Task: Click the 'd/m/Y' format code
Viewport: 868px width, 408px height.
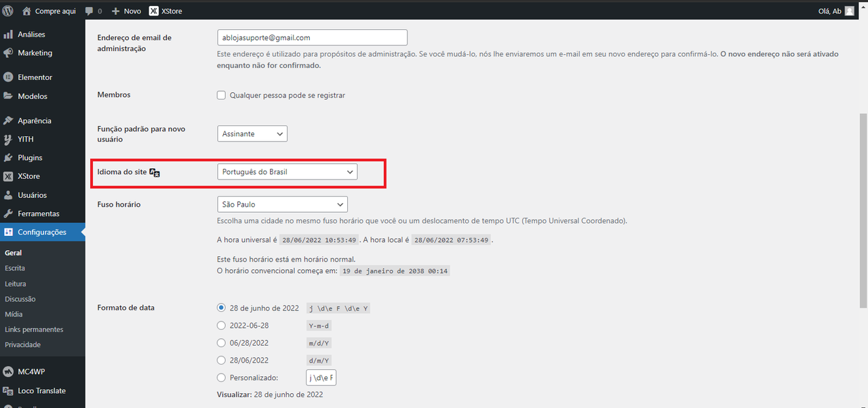Action: (x=319, y=361)
